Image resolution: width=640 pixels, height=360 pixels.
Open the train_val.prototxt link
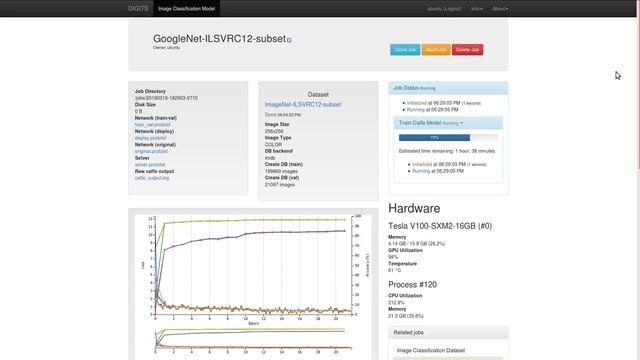tap(153, 124)
